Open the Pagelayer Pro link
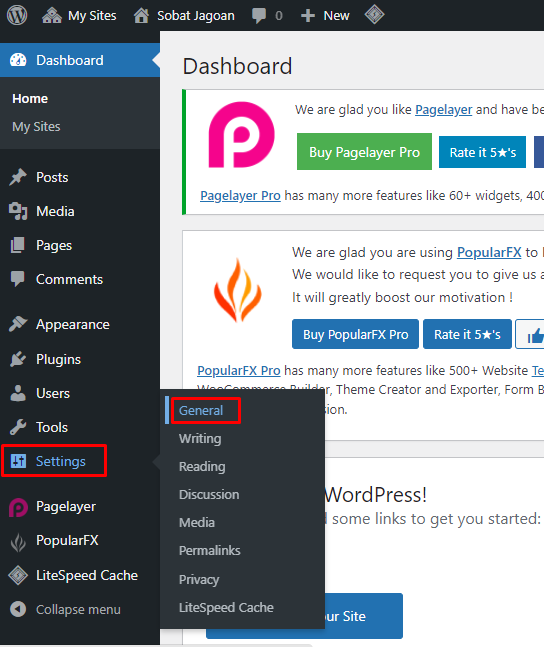544x647 pixels. click(240, 196)
